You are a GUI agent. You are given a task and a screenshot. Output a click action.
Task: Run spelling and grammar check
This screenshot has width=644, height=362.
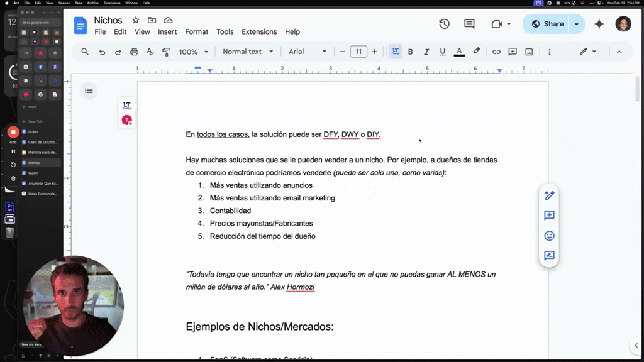coord(150,52)
